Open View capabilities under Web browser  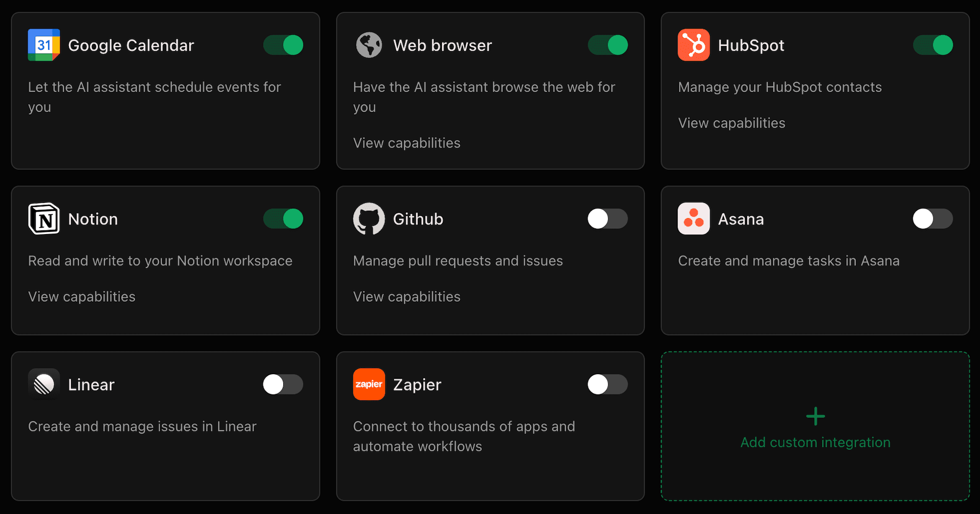407,143
